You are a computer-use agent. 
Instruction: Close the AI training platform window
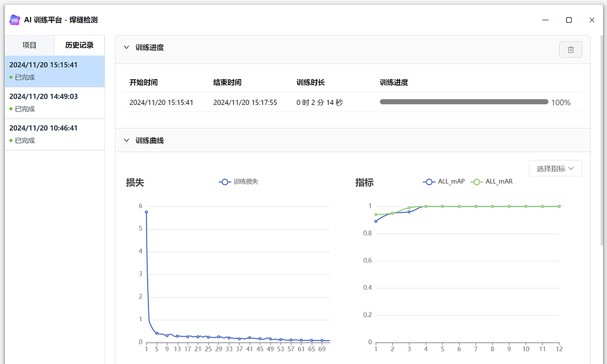pos(592,20)
